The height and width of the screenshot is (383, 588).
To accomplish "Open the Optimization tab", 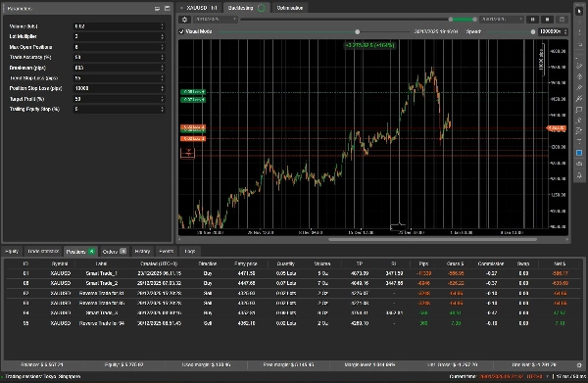I will tap(289, 8).
